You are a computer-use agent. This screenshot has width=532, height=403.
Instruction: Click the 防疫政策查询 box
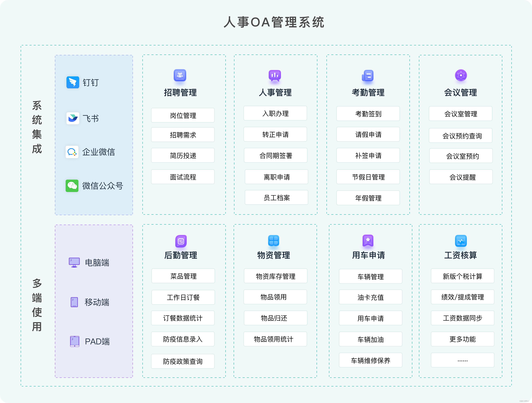pos(183,361)
